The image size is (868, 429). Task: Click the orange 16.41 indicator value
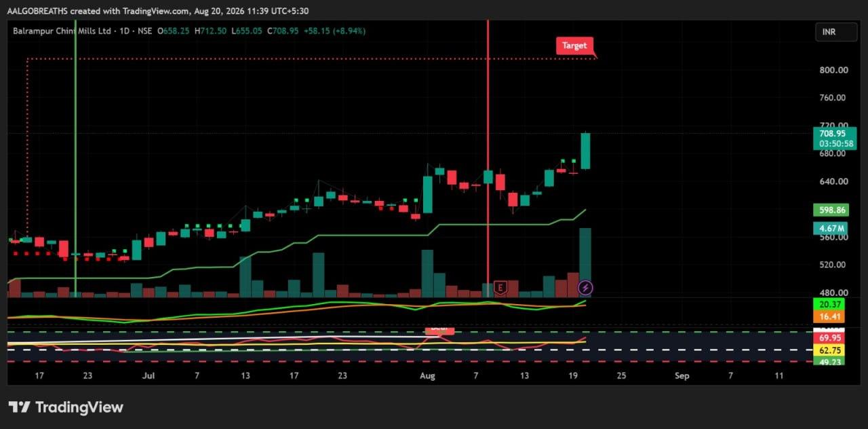[830, 316]
